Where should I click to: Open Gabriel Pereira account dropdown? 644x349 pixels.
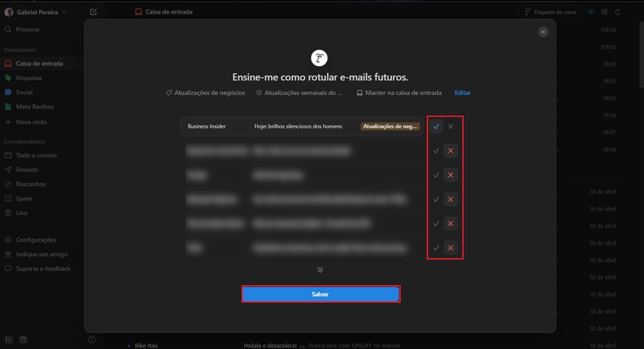[x=35, y=12]
